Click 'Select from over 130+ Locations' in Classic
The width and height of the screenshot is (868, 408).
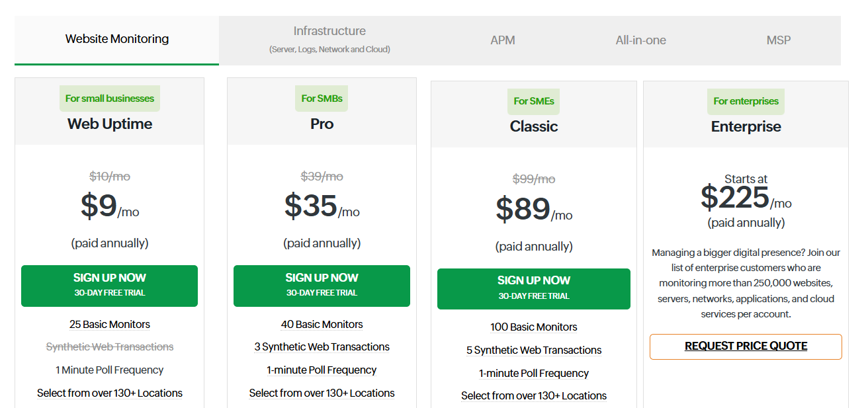coord(534,396)
